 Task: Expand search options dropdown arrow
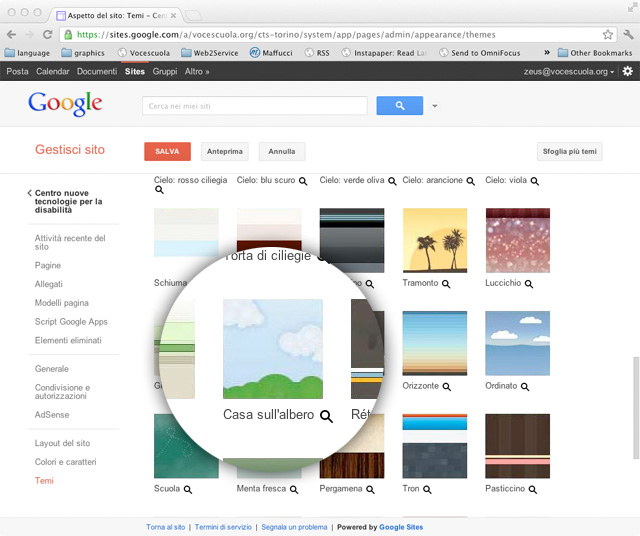[435, 106]
